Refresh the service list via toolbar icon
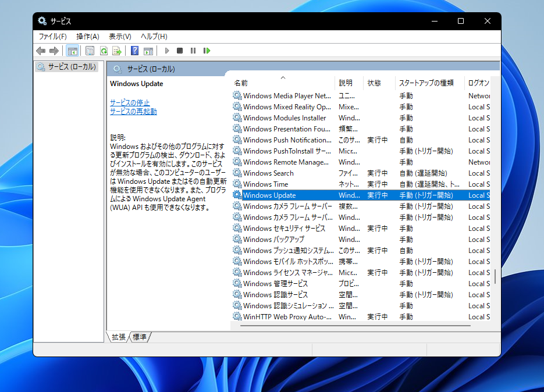Image resolution: width=544 pixels, height=392 pixels. (x=104, y=51)
